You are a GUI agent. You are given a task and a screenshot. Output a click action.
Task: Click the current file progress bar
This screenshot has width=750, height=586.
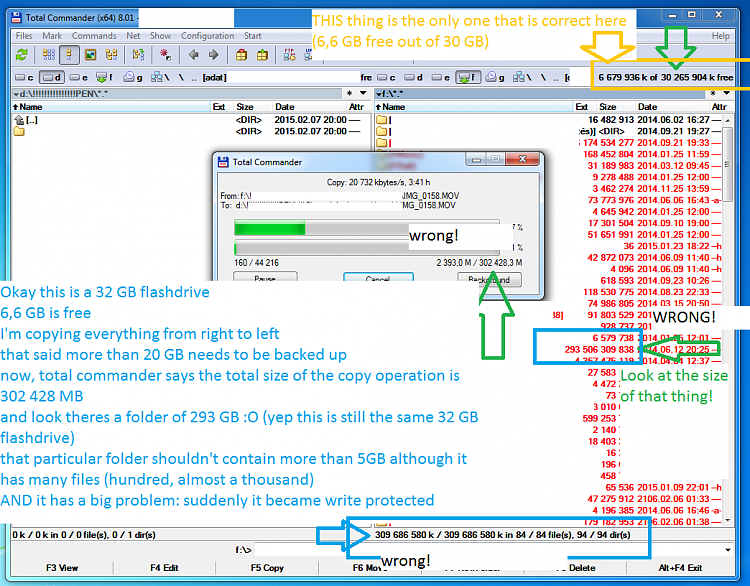tap(367, 228)
